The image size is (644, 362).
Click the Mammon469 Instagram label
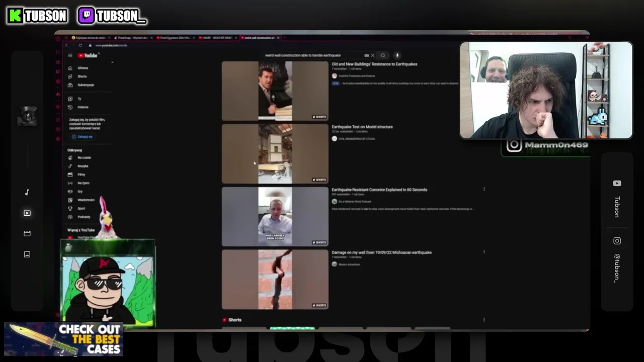pos(547,145)
